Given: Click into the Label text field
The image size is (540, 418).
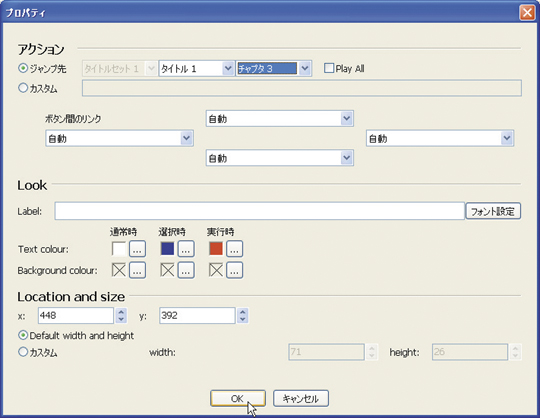Looking at the screenshot, I should coord(259,211).
